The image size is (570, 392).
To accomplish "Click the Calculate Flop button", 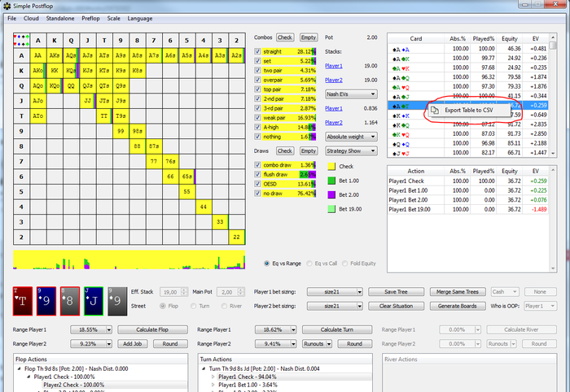I will point(152,329).
